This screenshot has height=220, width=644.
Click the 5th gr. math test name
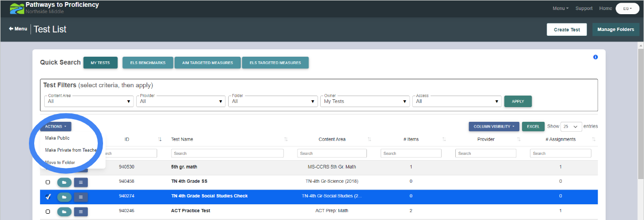tap(184, 167)
